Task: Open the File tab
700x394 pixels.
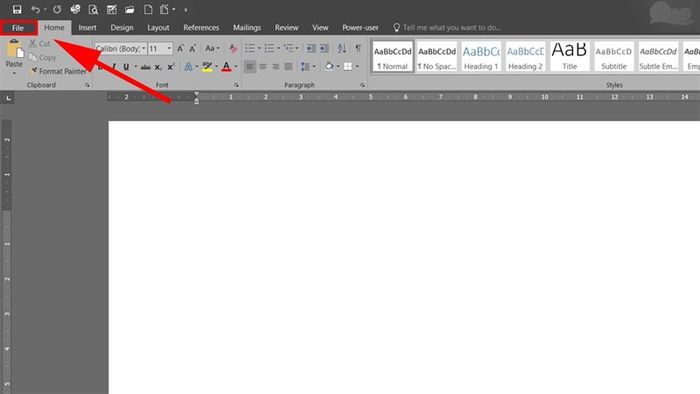Action: click(x=18, y=28)
